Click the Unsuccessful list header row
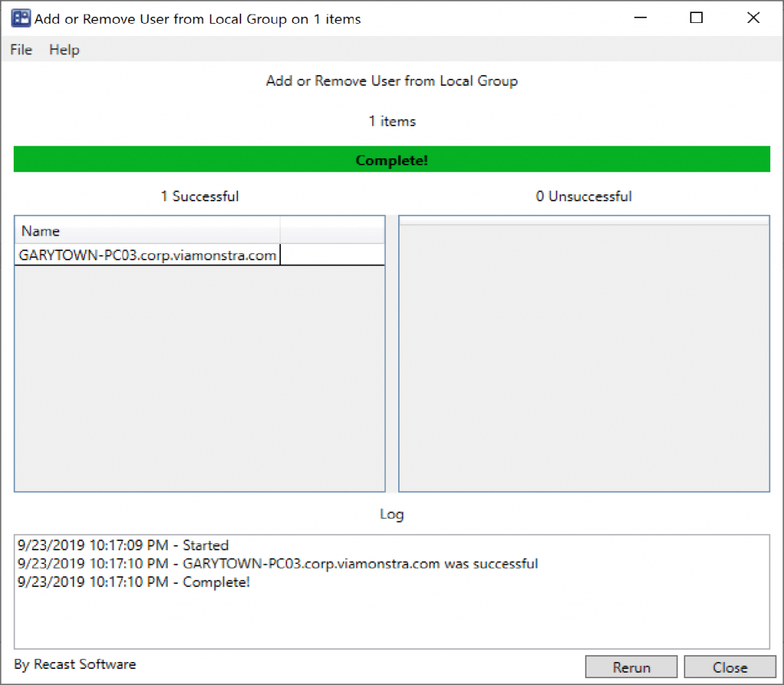The height and width of the screenshot is (685, 784). pyautogui.click(x=583, y=220)
